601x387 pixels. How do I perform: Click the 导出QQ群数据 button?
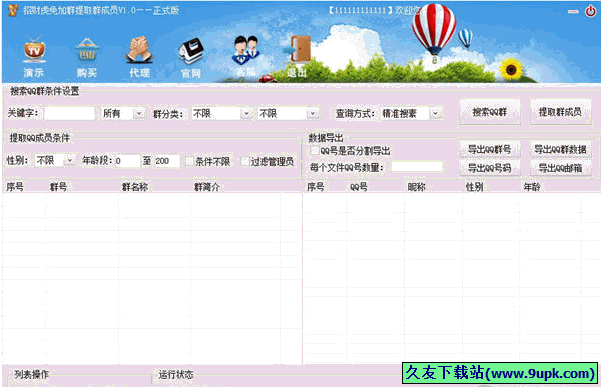point(560,149)
